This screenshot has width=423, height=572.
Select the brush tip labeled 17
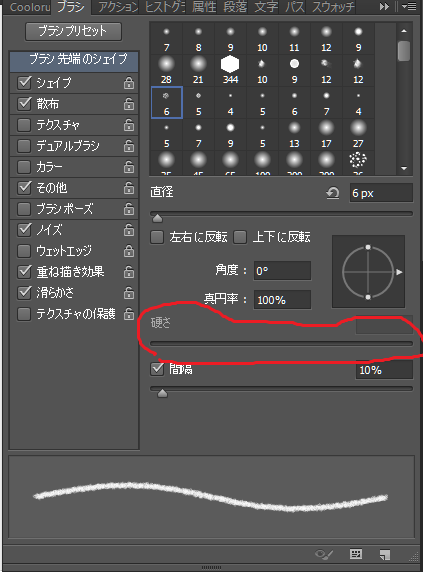pos(326,134)
